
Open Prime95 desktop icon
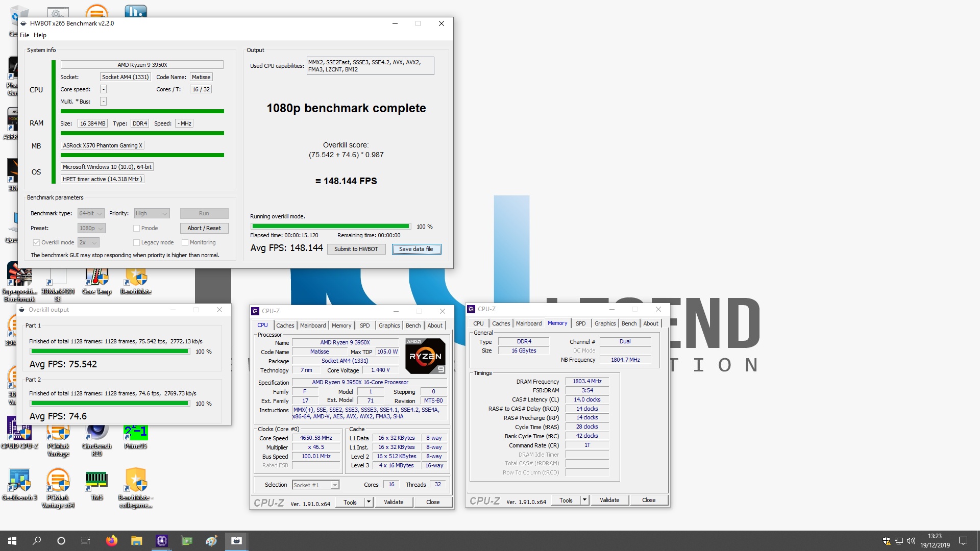136,437
